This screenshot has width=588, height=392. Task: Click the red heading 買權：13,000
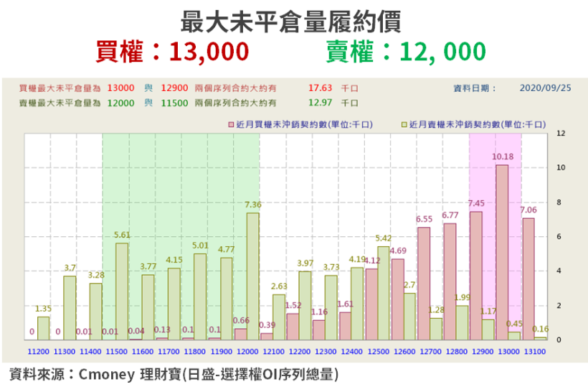coord(172,52)
